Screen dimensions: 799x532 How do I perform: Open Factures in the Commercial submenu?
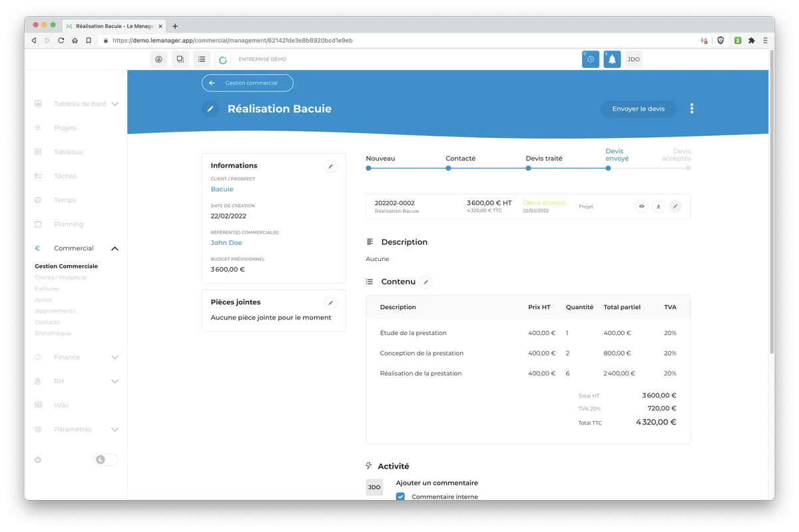point(47,289)
